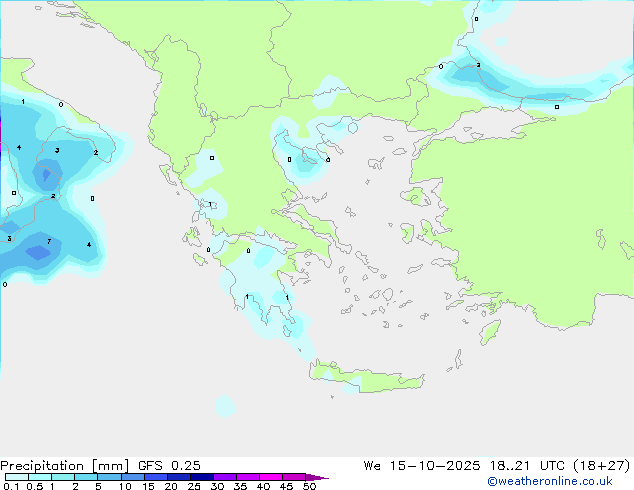Click the legend tick label '0.1'
Image resolution: width=634 pixels, height=490 pixels.
11,486
